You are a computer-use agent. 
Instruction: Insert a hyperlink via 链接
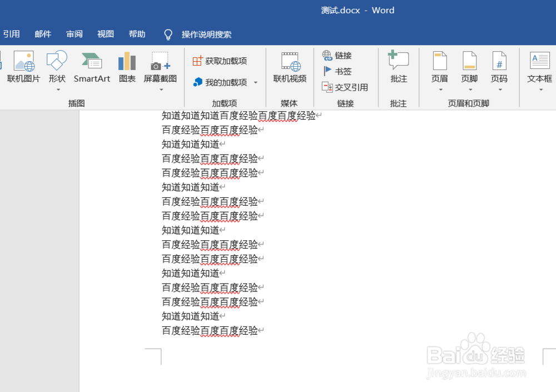coord(337,56)
